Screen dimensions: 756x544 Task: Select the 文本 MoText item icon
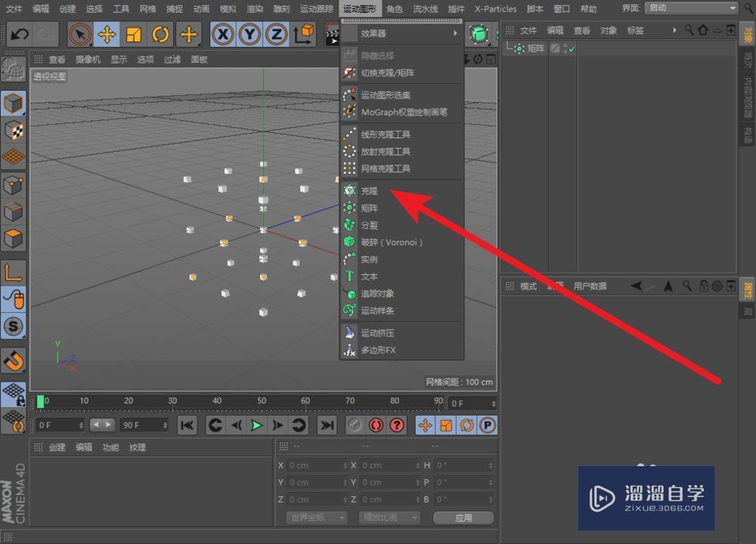349,277
